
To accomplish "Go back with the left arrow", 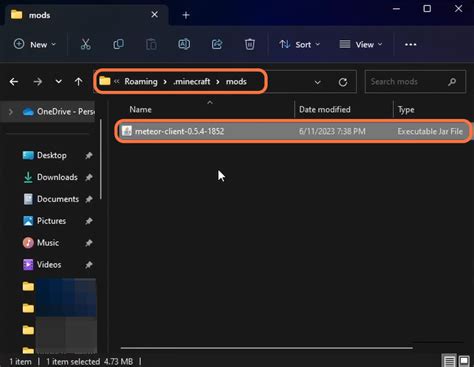I will click(14, 82).
